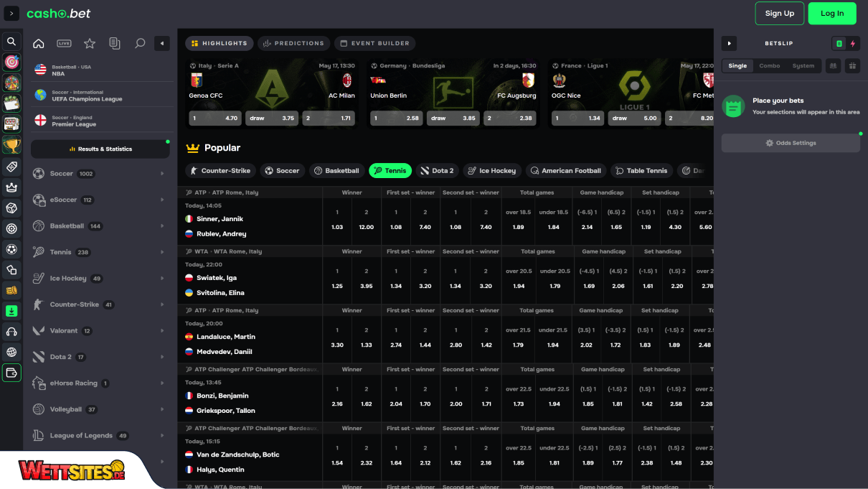Select the System betslip tab
The height and width of the screenshot is (489, 868).
coord(803,65)
